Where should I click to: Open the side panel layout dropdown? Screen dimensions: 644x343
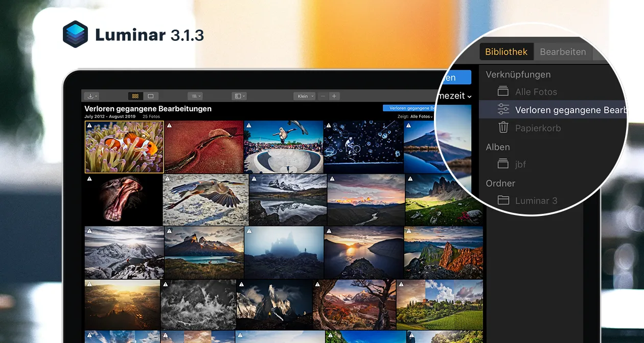pos(239,96)
